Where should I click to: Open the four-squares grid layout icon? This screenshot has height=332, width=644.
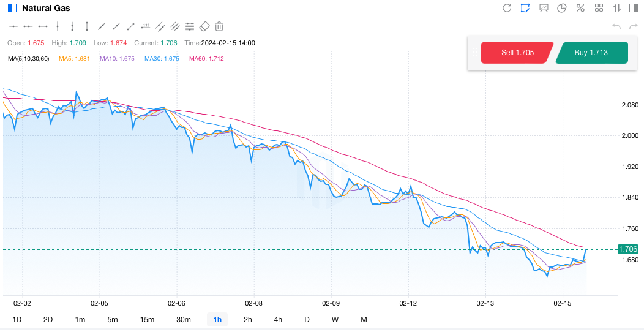tap(599, 8)
